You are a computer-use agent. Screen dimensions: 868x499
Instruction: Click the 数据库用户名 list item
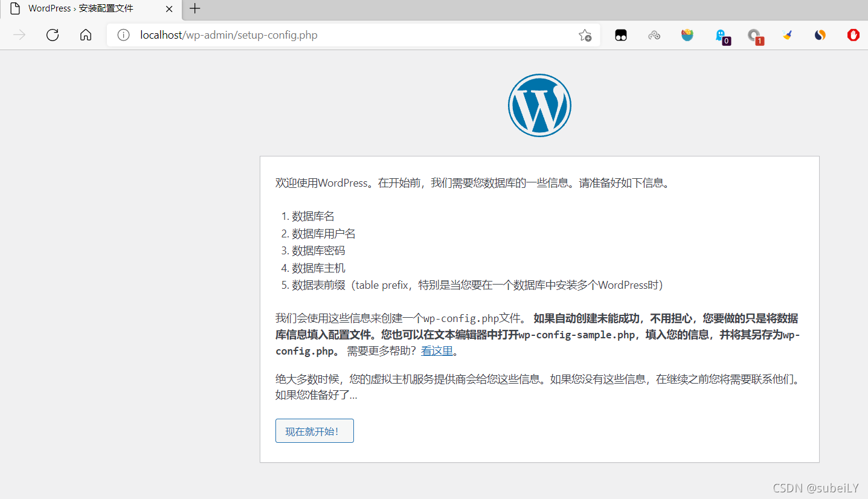point(324,233)
